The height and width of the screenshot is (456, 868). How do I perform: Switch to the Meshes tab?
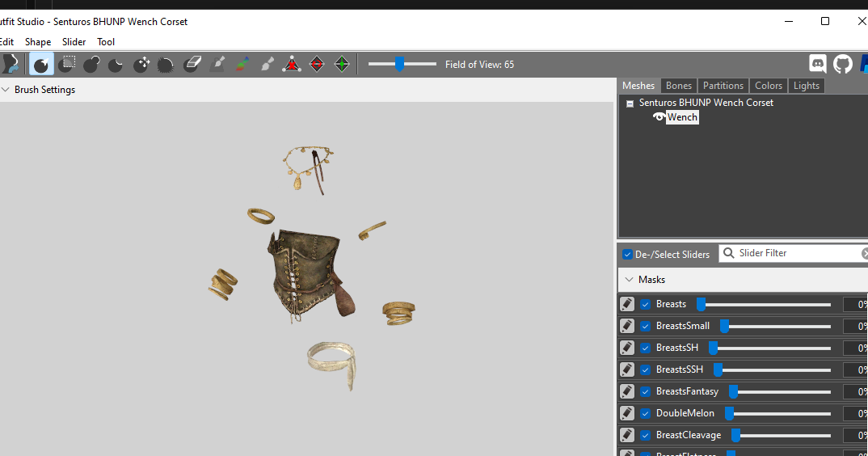(638, 86)
